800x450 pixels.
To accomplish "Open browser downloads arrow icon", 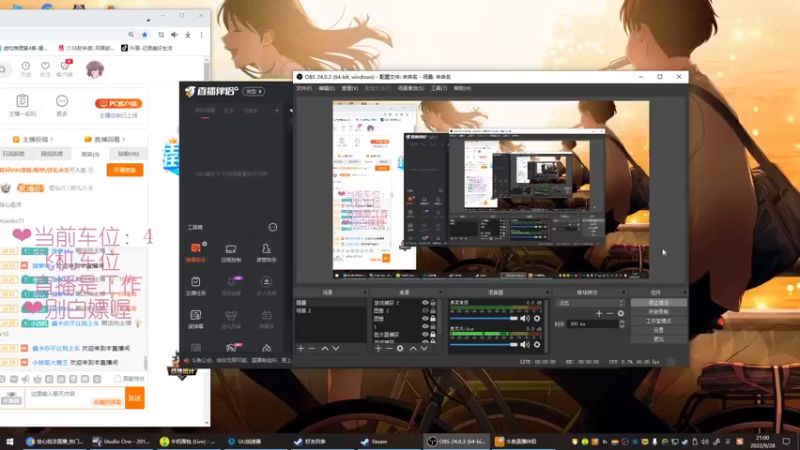I will [x=188, y=35].
